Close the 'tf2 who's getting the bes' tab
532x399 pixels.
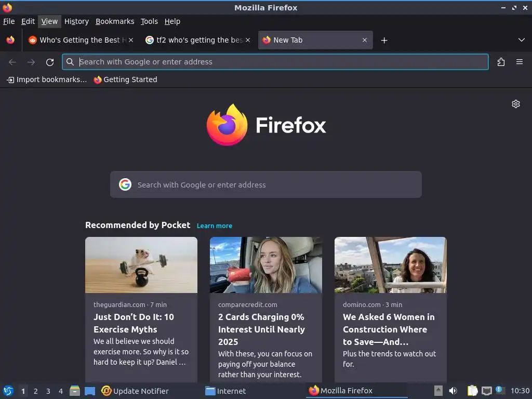[248, 40]
